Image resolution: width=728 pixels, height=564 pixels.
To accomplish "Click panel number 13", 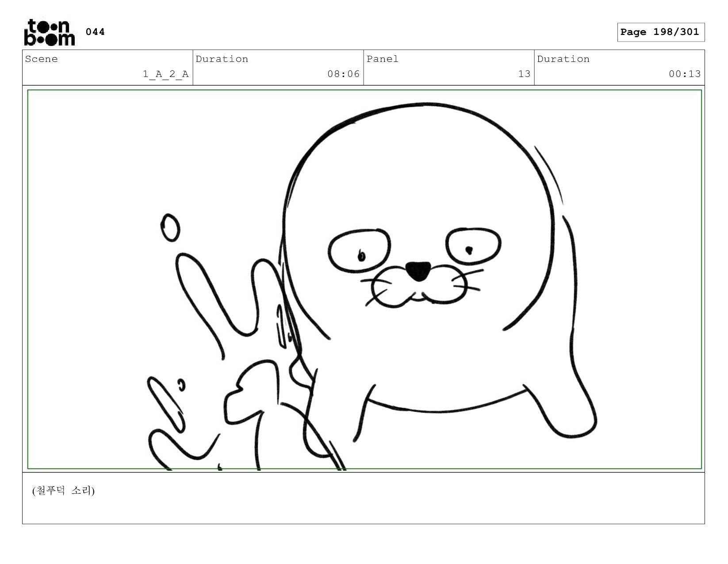I will [524, 74].
